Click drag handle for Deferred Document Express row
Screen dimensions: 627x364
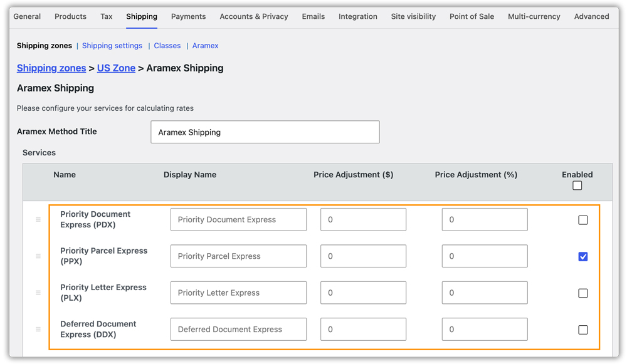(x=38, y=330)
